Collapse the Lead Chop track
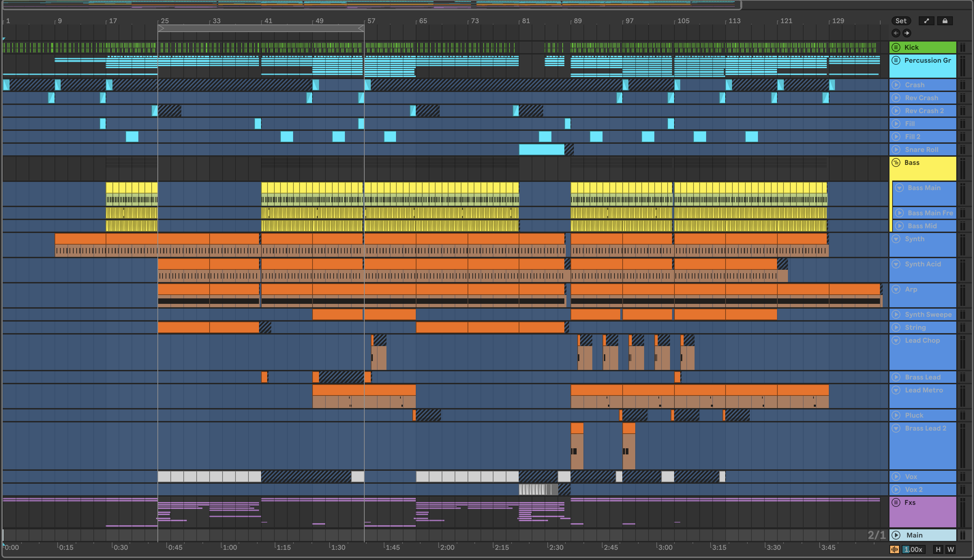Screen dimensions: 974x560 [x=896, y=340]
